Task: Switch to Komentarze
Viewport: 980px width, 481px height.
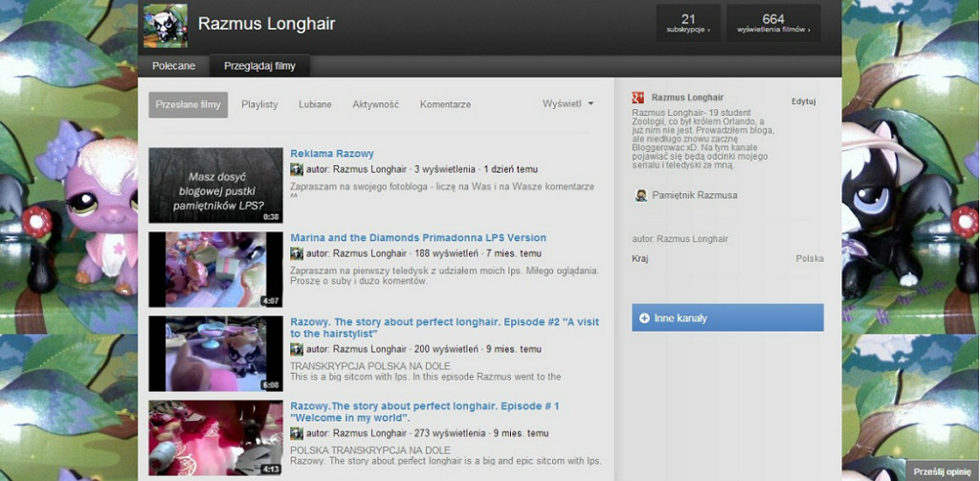Action: pyautogui.click(x=446, y=104)
